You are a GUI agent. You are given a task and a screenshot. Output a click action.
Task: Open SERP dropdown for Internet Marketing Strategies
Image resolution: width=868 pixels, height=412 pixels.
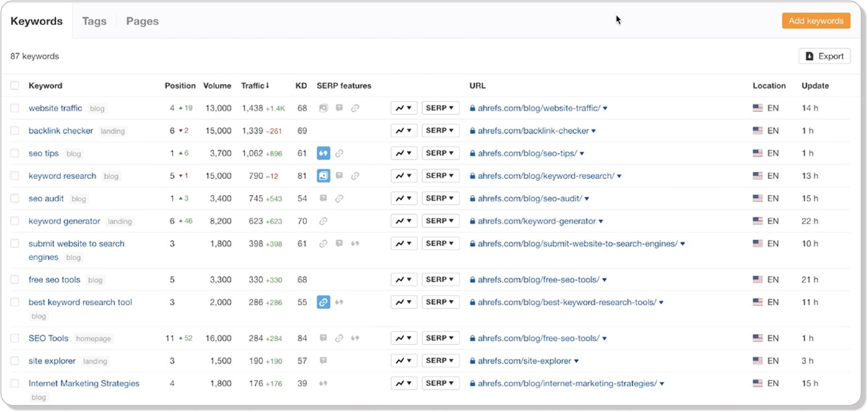pyautogui.click(x=440, y=383)
